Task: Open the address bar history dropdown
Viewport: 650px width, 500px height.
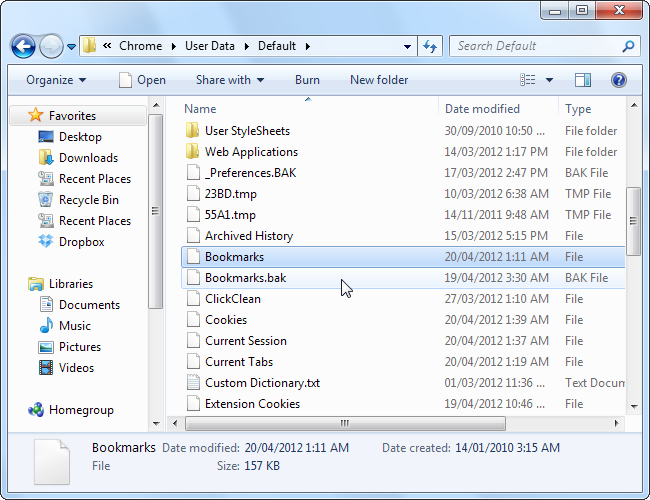Action: [x=407, y=46]
